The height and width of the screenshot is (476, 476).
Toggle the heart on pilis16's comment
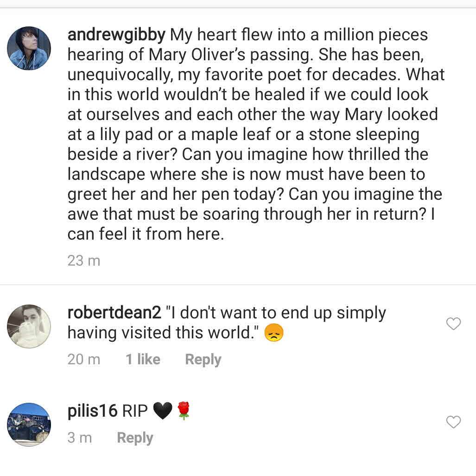coord(453,422)
